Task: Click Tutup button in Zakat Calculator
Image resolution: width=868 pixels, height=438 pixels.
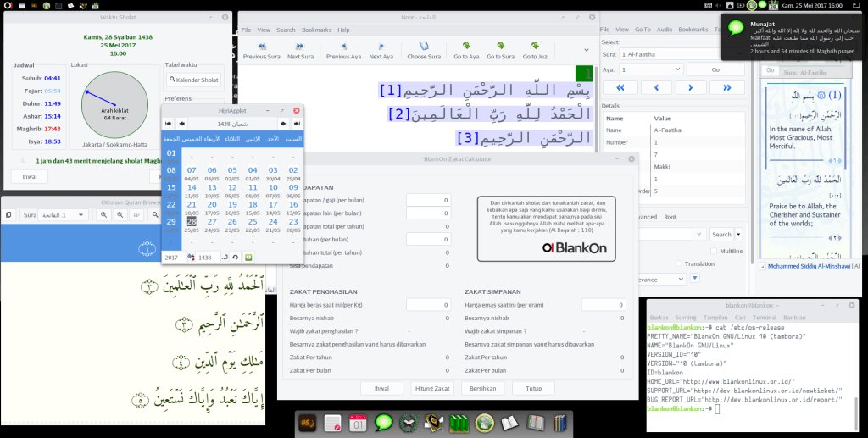Action: pos(534,388)
